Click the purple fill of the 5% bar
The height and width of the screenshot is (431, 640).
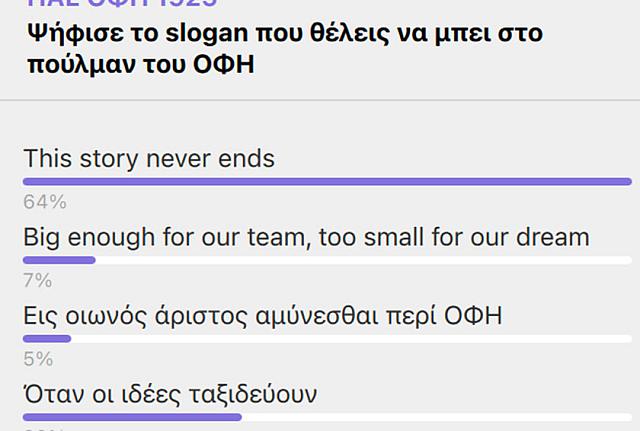pyautogui.click(x=47, y=338)
